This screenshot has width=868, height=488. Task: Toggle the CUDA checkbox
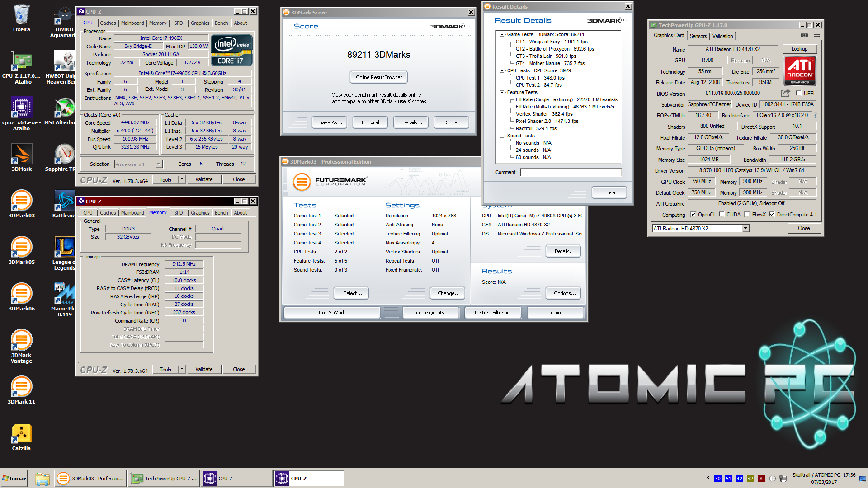click(x=722, y=215)
